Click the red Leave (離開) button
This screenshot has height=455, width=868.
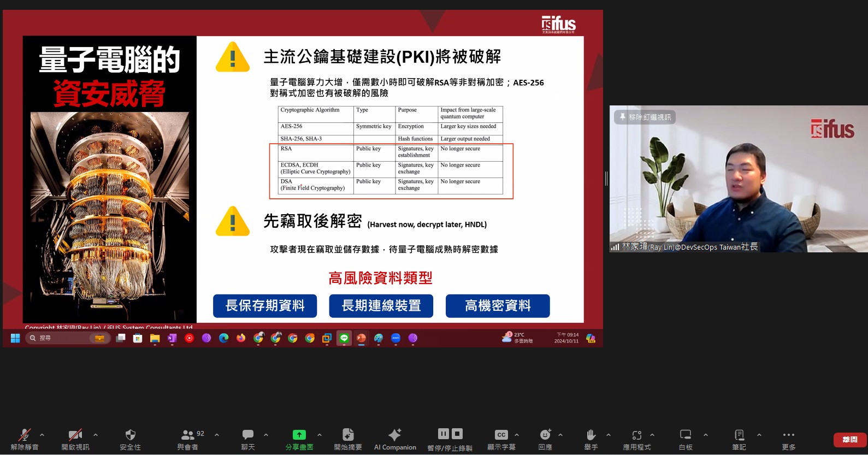point(849,440)
